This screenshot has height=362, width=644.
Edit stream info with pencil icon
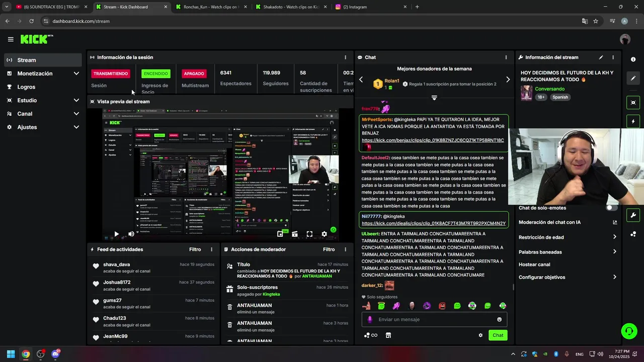(601, 57)
